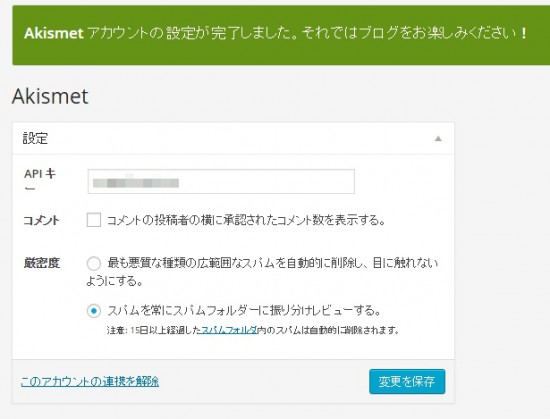This screenshot has height=419, width=550.
Task: Click the 最も悪質な種類 radio label text
Action: click(x=262, y=272)
